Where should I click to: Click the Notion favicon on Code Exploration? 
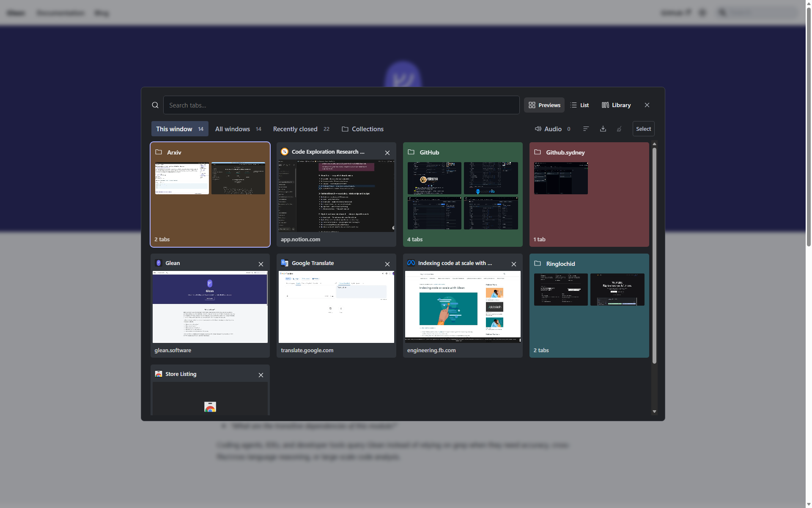pos(285,152)
